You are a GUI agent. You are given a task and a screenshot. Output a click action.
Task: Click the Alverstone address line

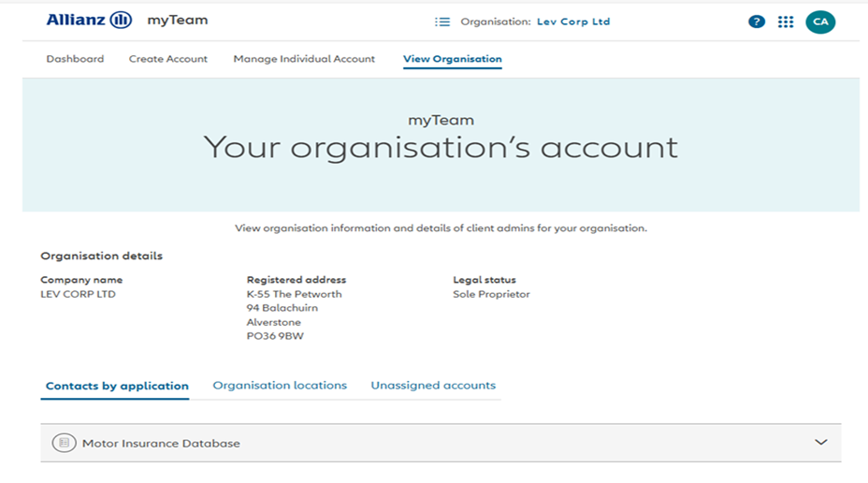(273, 322)
